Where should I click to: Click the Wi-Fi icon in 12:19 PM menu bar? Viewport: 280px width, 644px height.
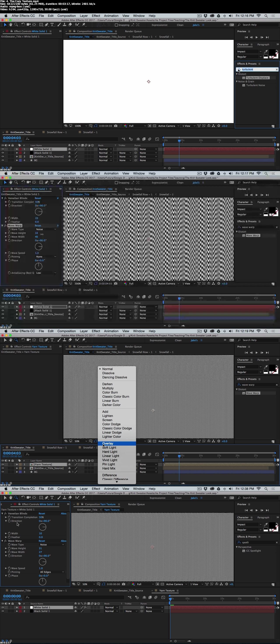pyautogui.click(x=259, y=331)
